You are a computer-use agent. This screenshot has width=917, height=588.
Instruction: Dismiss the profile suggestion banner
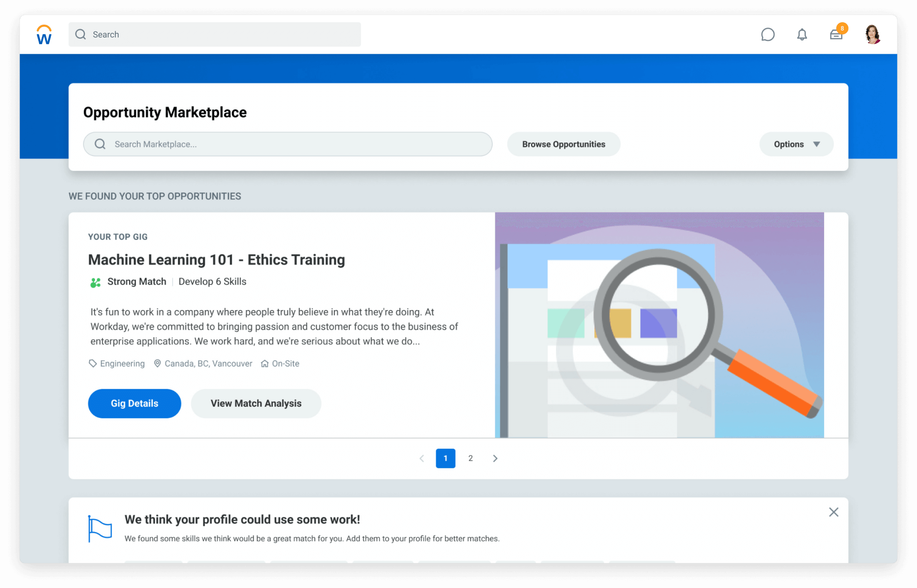coord(833,512)
